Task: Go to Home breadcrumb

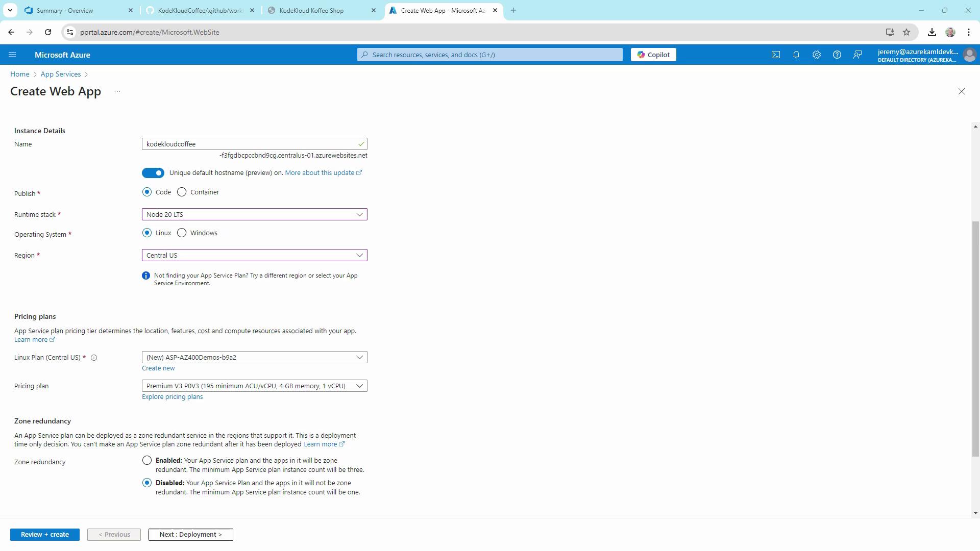Action: pos(20,74)
